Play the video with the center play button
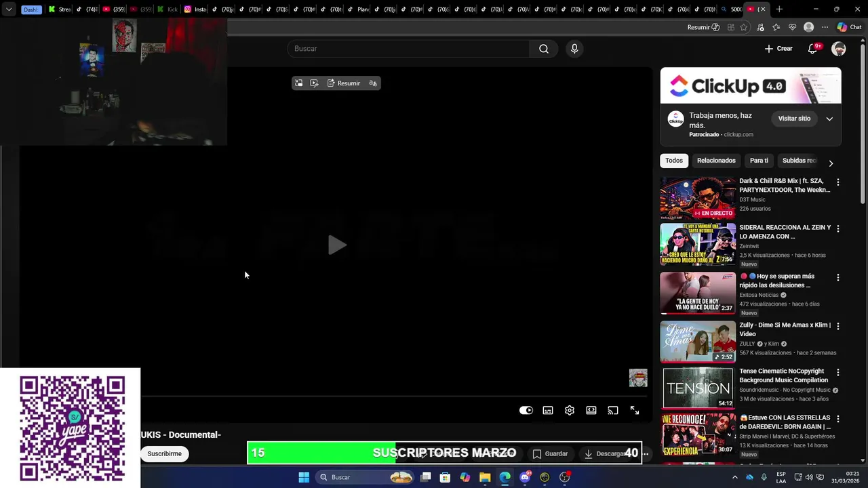 336,245
